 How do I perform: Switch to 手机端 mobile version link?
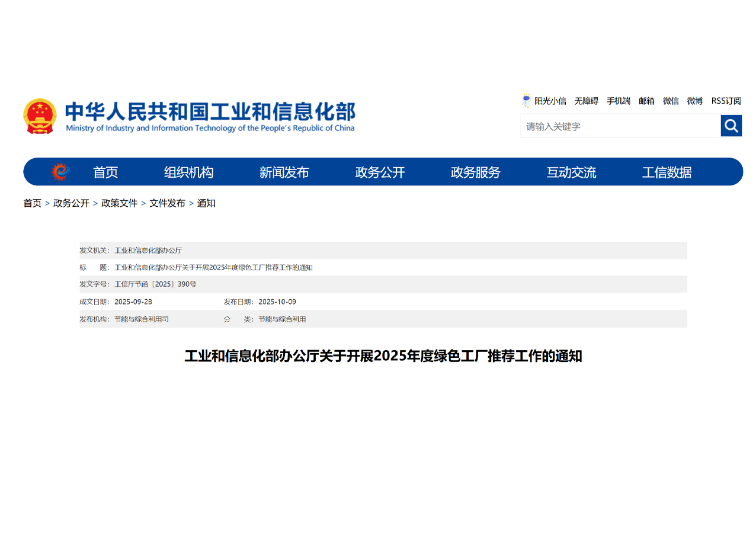point(618,101)
